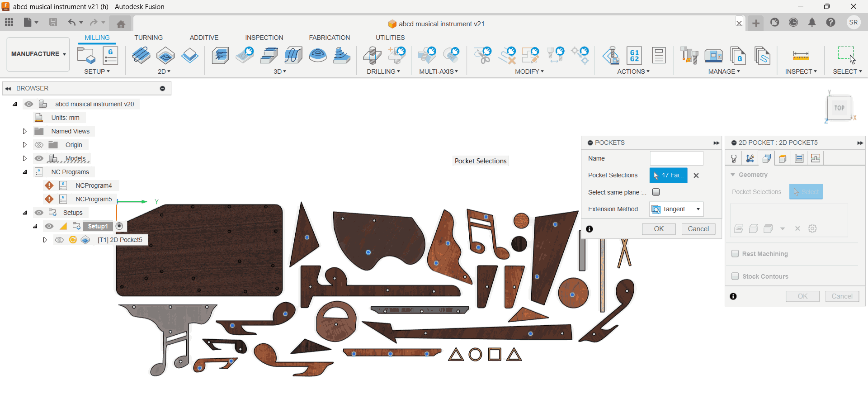868x418 pixels.
Task: Select the Face milling tool
Action: click(190, 56)
